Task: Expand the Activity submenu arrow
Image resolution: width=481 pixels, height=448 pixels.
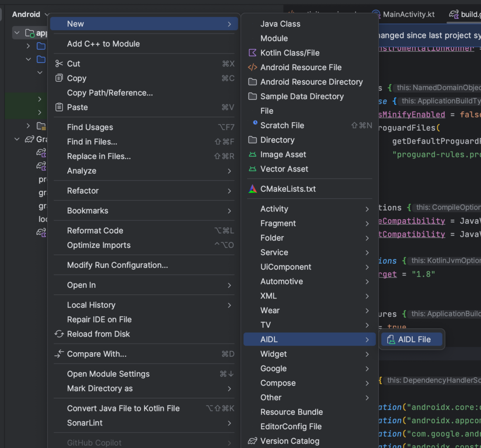Action: 367,209
